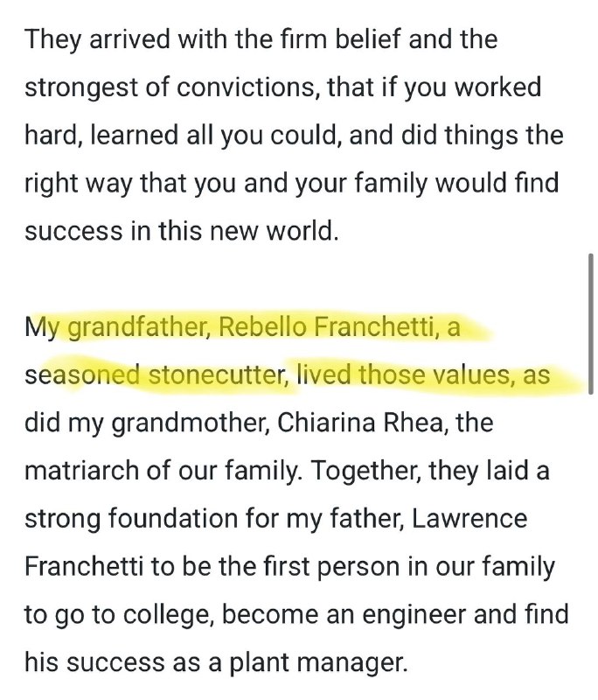The width and height of the screenshot is (598, 700).
Task: Click the word 'Lawrence' in the paragraph
Action: click(469, 519)
